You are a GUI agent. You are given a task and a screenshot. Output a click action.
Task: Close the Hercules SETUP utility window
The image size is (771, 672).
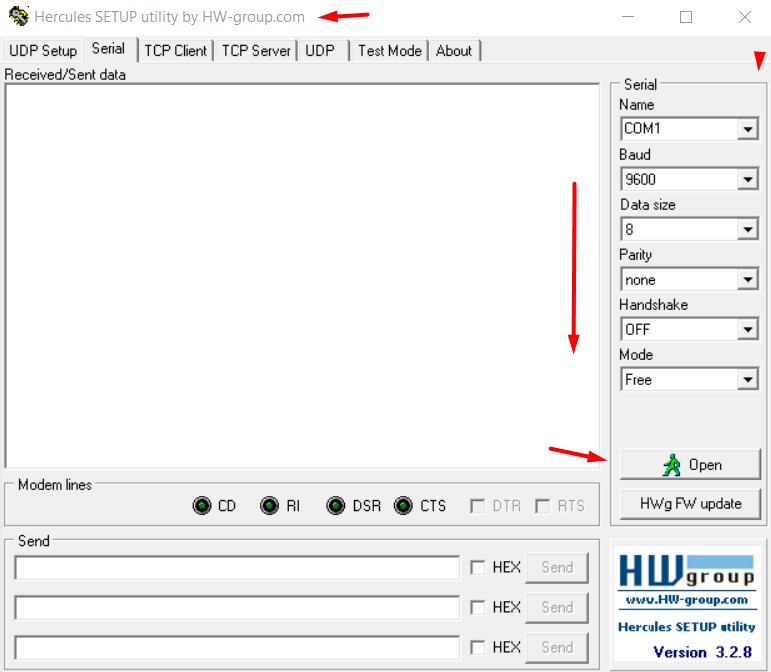[x=745, y=17]
